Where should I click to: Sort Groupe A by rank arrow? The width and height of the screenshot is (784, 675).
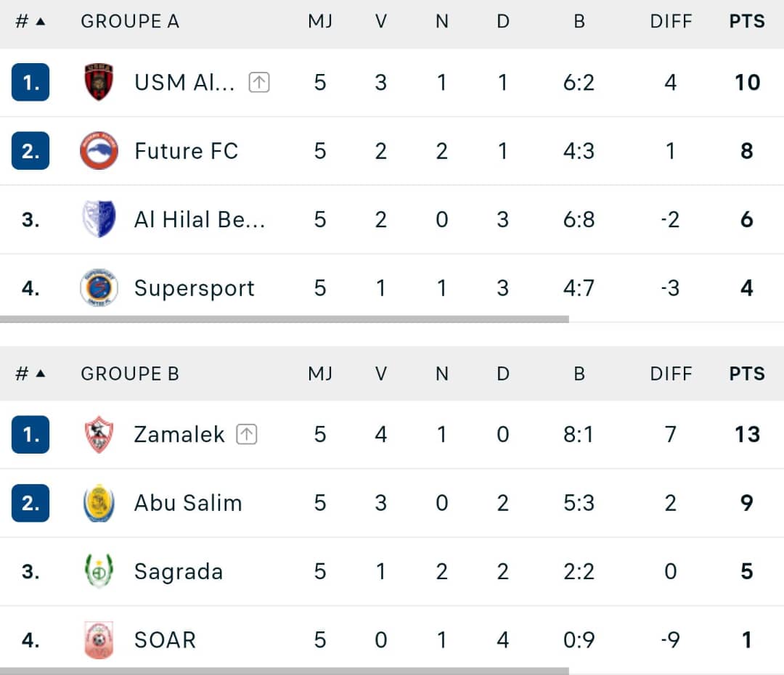tap(41, 22)
